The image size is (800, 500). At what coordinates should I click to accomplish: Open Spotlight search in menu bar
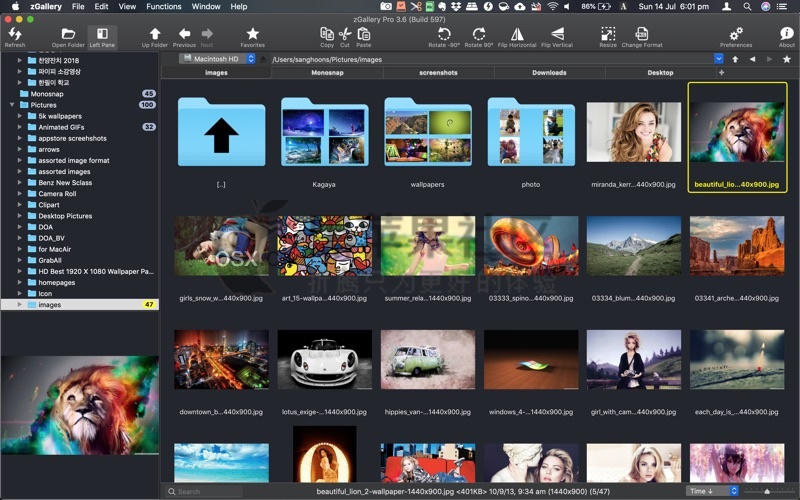click(x=747, y=7)
